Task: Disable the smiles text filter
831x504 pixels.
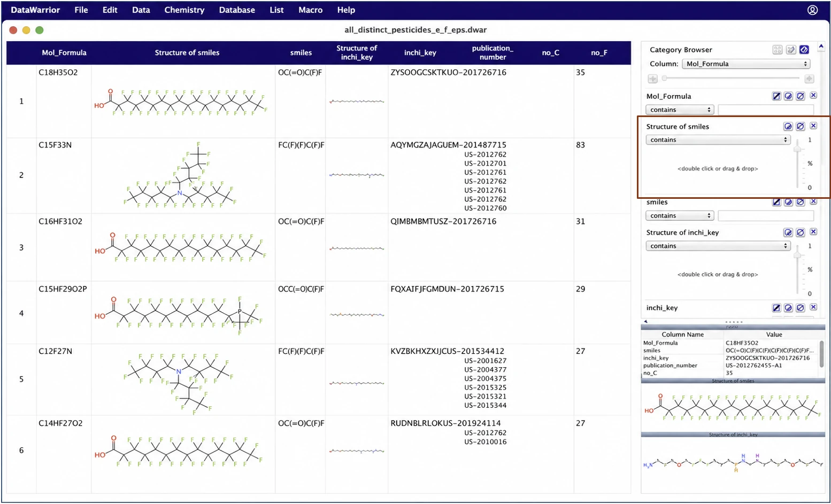Action: (x=801, y=202)
